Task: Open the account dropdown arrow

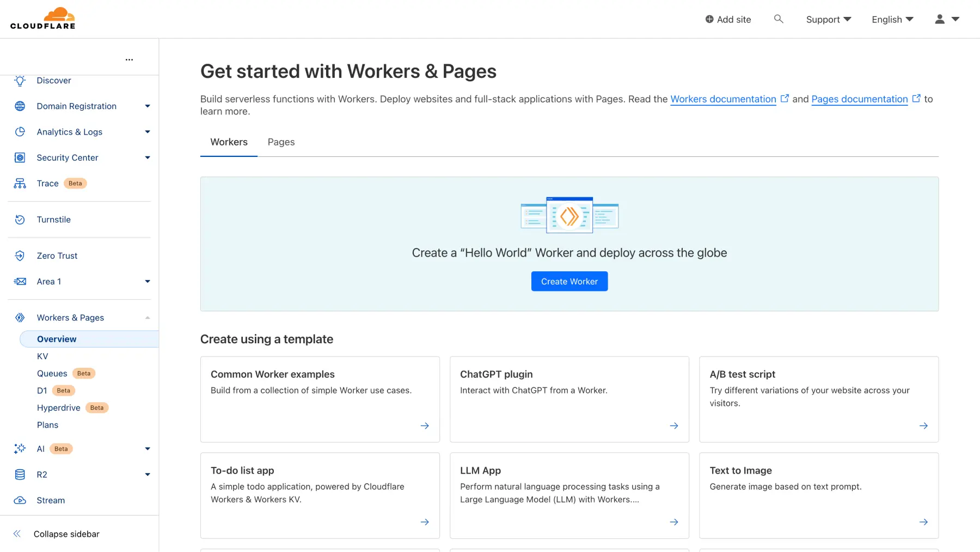Action: tap(955, 19)
